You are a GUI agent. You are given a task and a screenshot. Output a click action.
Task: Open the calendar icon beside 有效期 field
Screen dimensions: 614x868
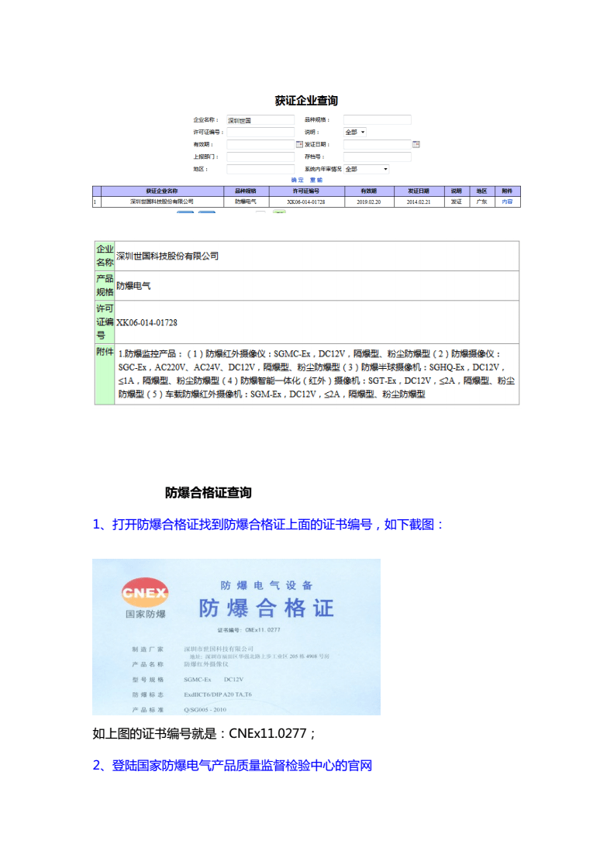(x=299, y=144)
